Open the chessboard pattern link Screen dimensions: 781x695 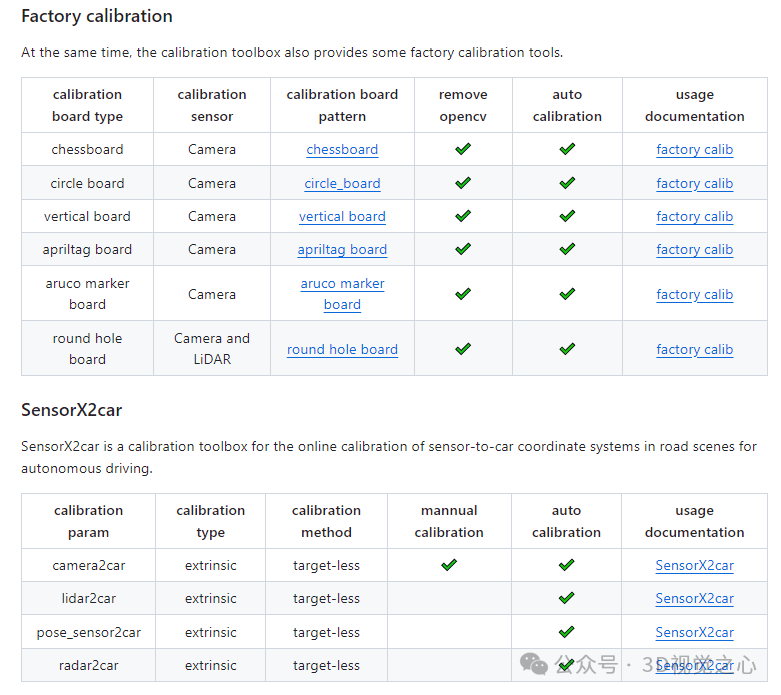(342, 150)
